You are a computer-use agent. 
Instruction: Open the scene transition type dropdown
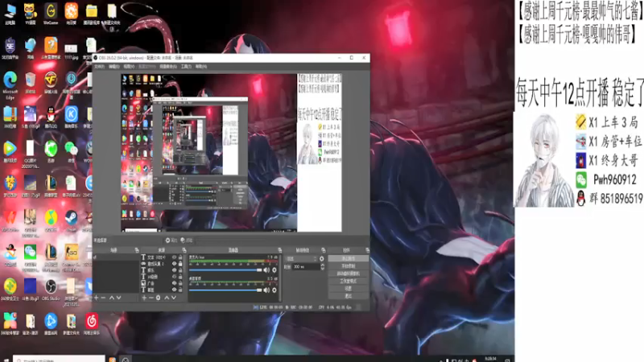tap(301, 259)
